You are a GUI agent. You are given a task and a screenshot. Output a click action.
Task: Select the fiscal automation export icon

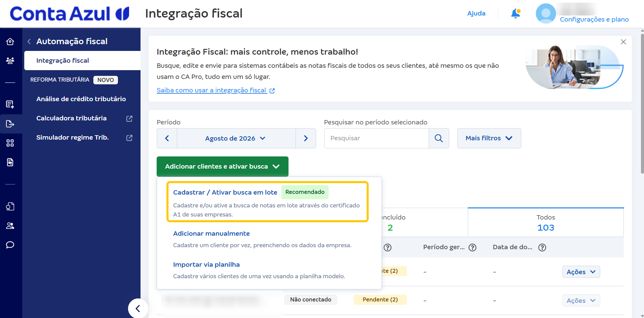[x=10, y=124]
